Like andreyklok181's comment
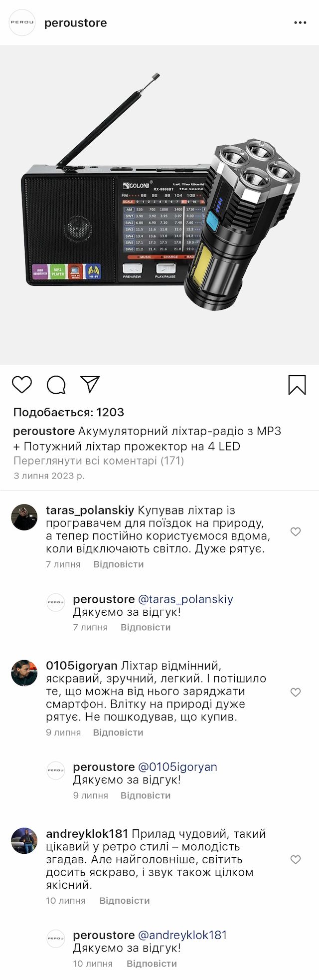319x980 pixels. (296, 859)
